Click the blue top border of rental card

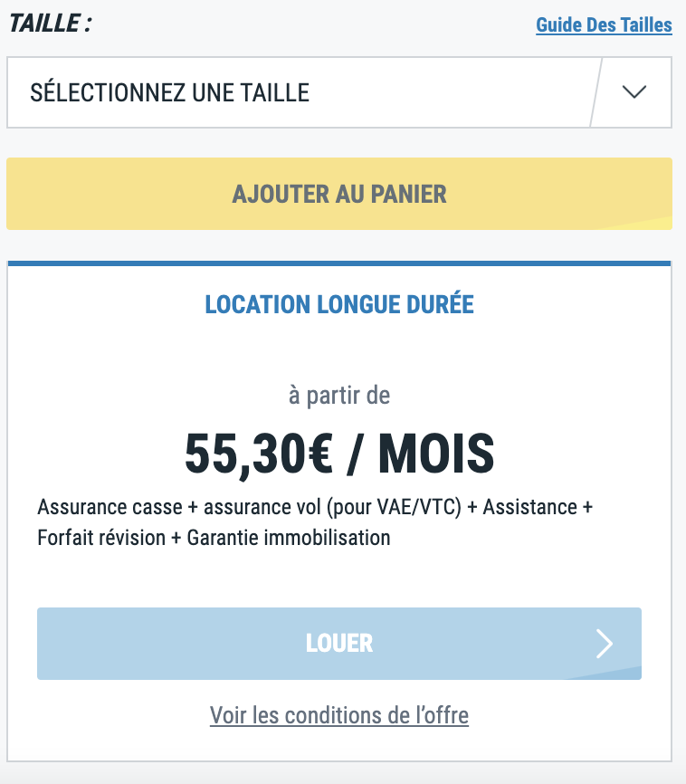click(339, 263)
